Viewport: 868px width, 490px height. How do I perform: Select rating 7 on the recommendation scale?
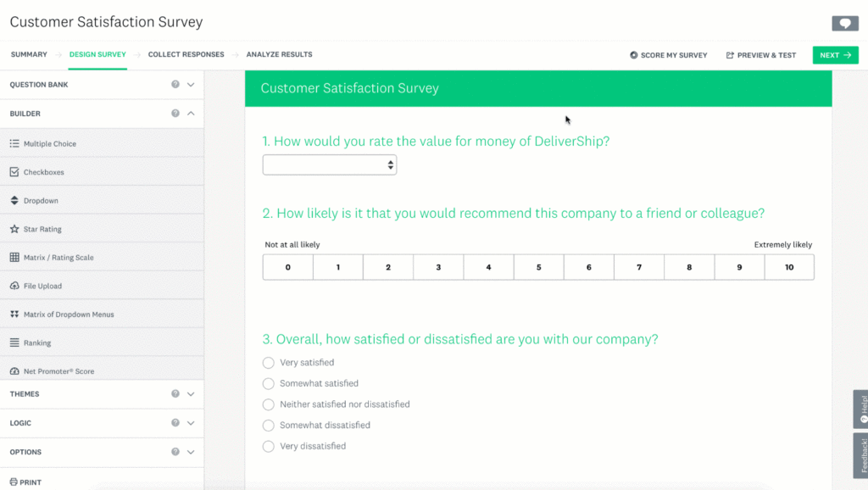click(639, 267)
